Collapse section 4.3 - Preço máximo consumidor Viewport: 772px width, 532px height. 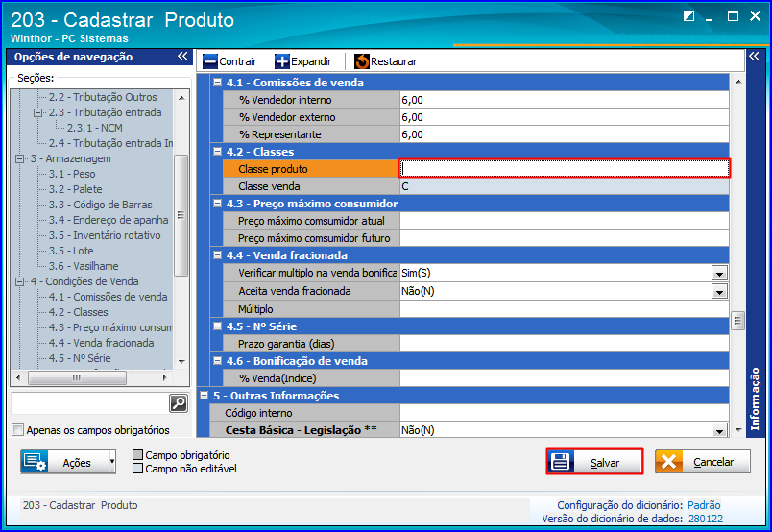[217, 203]
